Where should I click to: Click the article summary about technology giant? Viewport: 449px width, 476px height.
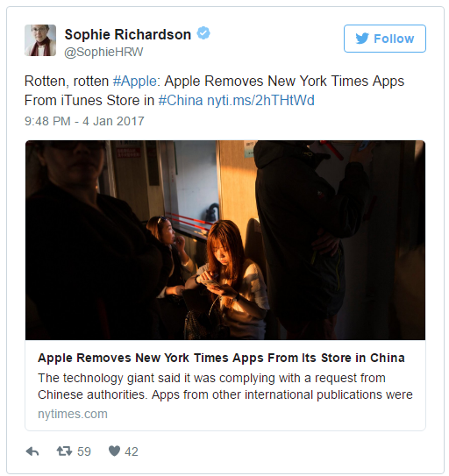coord(225,387)
